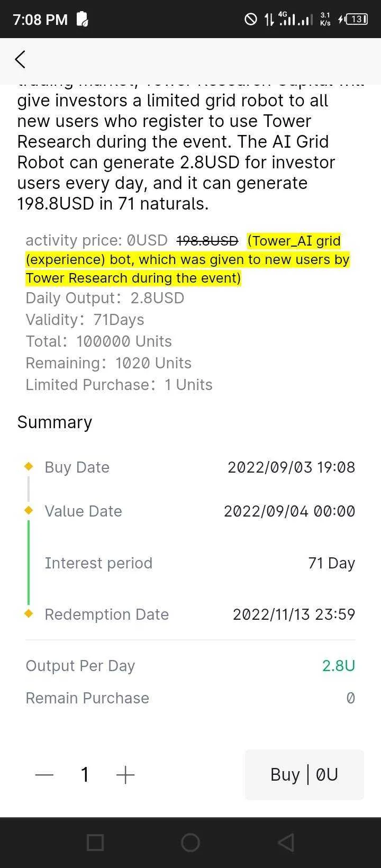Tap the Buy 0U button
The width and height of the screenshot is (381, 868).
304,775
